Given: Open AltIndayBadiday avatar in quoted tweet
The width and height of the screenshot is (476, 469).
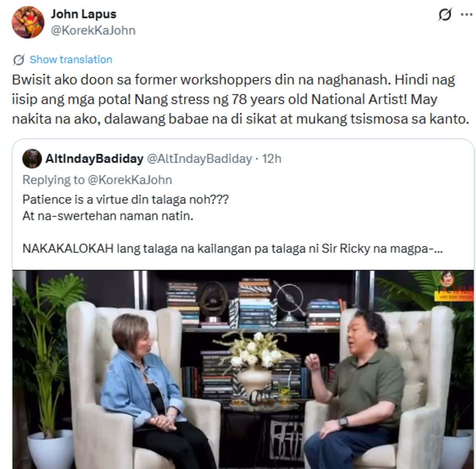Looking at the screenshot, I should pos(32,159).
